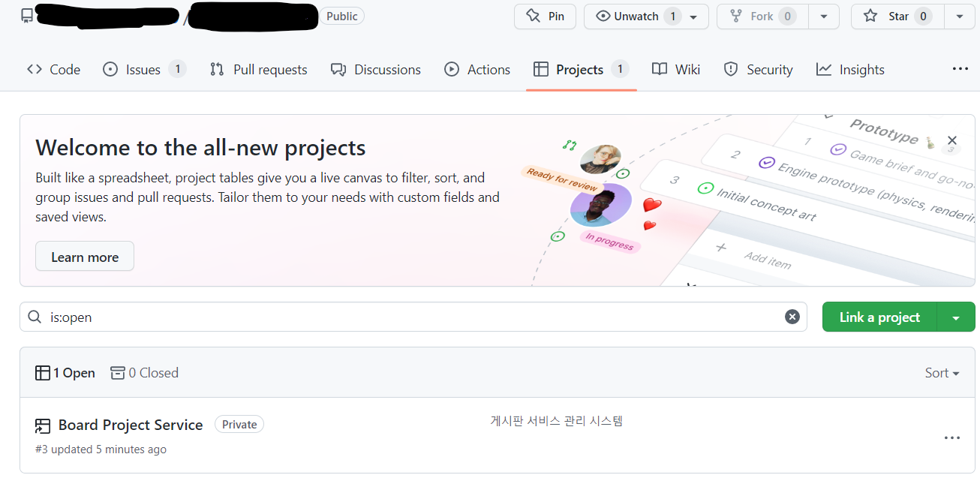This screenshot has width=980, height=478.
Task: Open the Unwatch dropdown caret
Action: click(x=694, y=17)
